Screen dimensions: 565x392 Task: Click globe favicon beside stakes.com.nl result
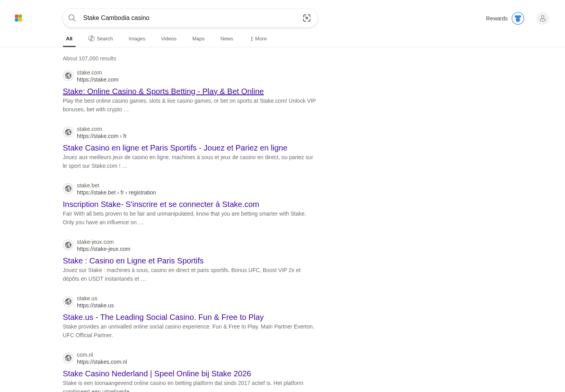click(x=68, y=358)
